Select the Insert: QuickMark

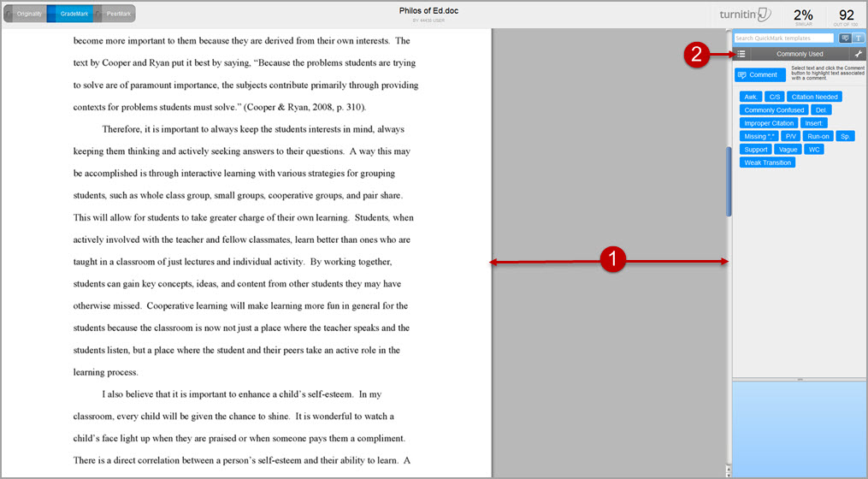(814, 123)
